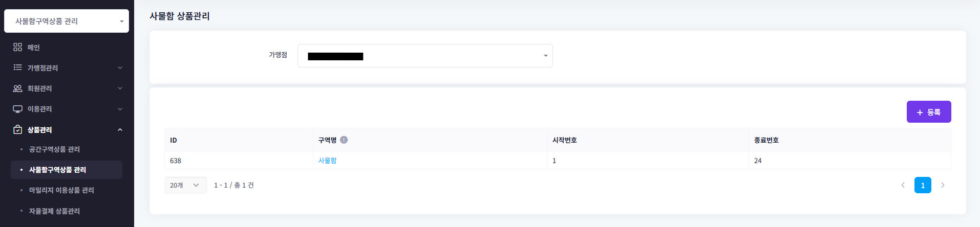
Task: Go to the next page arrow
Action: click(x=943, y=185)
